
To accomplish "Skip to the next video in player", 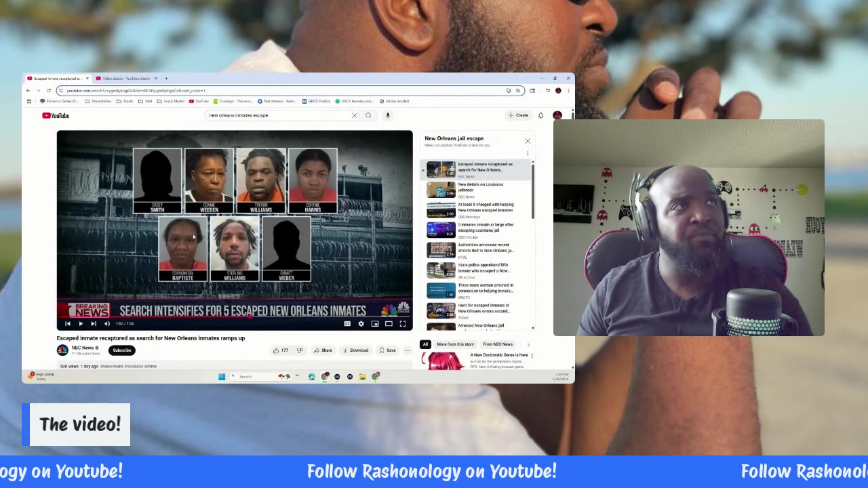I will point(93,324).
